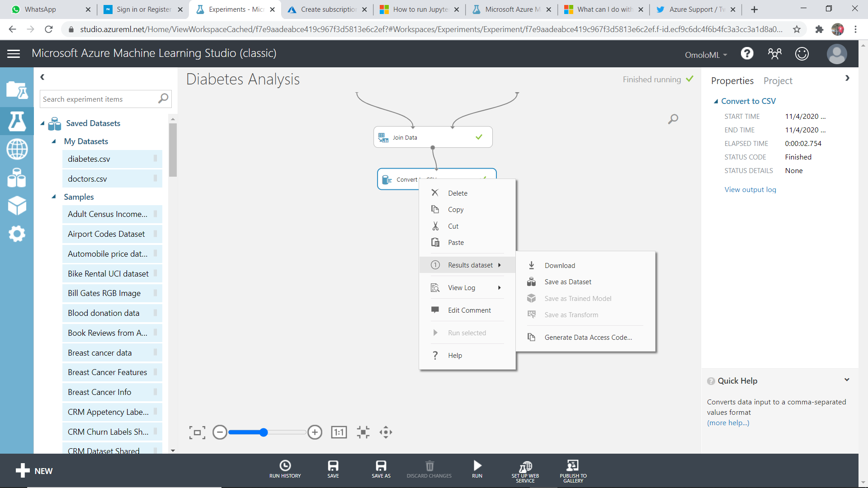Open the OmoloML workspace dropdown
Viewport: 868px width, 488px height.
tap(706, 55)
